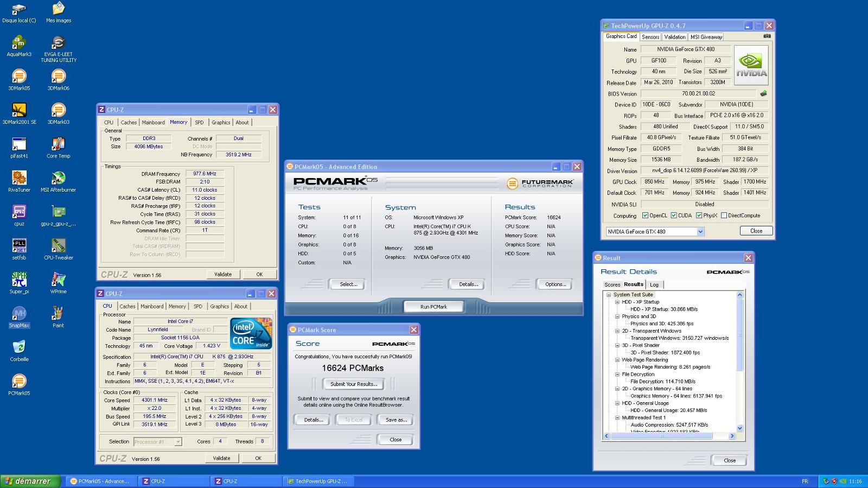Switch to Validation tab in GPU-Z
This screenshot has height=488, width=868.
[x=675, y=37]
